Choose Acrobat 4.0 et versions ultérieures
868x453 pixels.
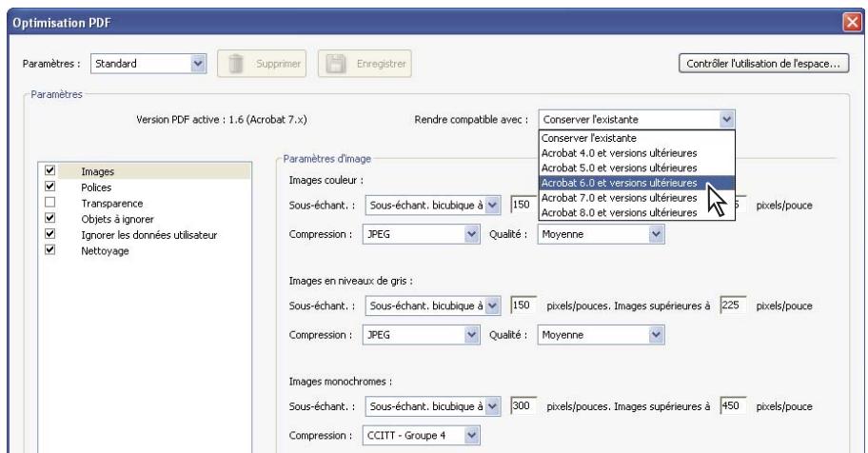(637, 153)
